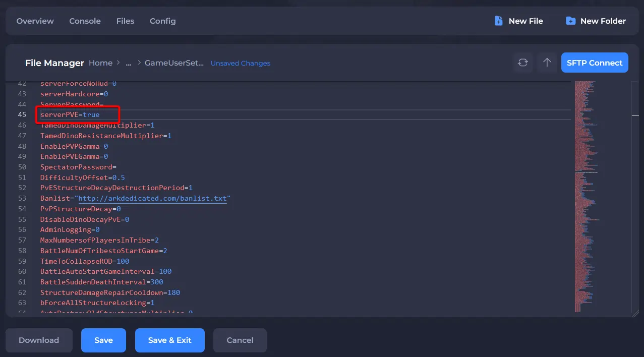644x357 pixels.
Task: Open the Files tab
Action: coord(125,21)
